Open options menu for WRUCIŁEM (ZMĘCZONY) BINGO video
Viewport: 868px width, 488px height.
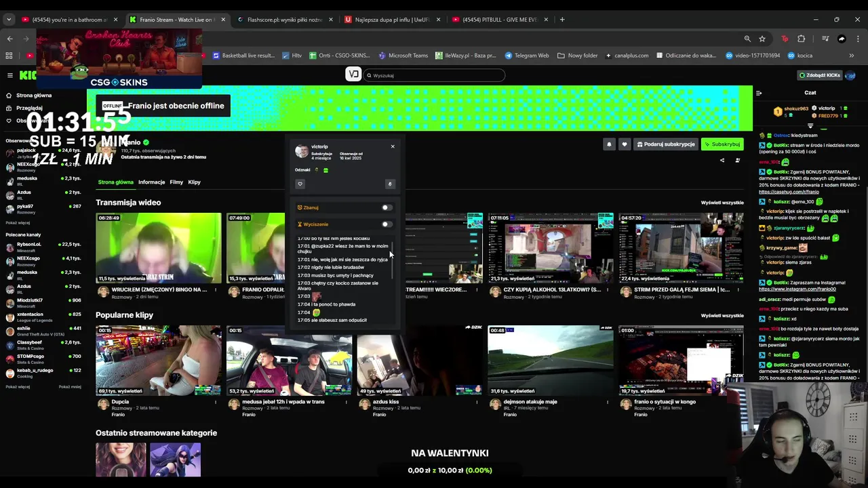pos(216,290)
